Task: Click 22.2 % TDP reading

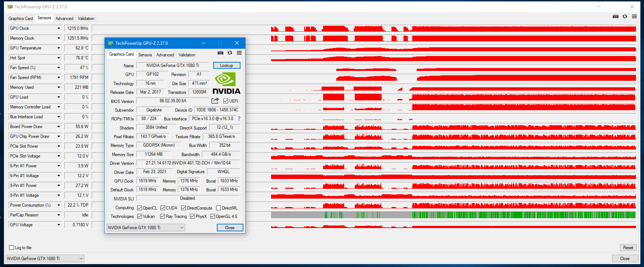Action: tap(77, 205)
